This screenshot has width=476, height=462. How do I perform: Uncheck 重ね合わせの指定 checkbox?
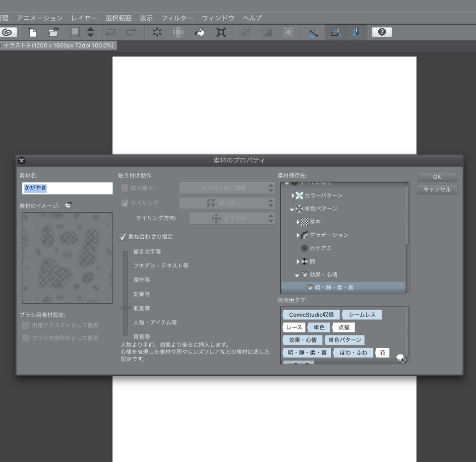[123, 237]
